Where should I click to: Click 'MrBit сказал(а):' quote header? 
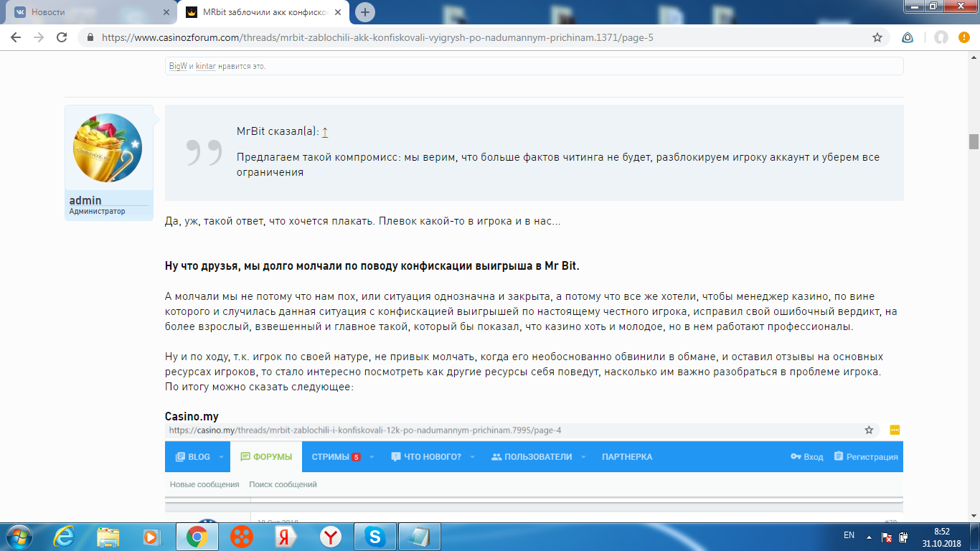tap(278, 132)
